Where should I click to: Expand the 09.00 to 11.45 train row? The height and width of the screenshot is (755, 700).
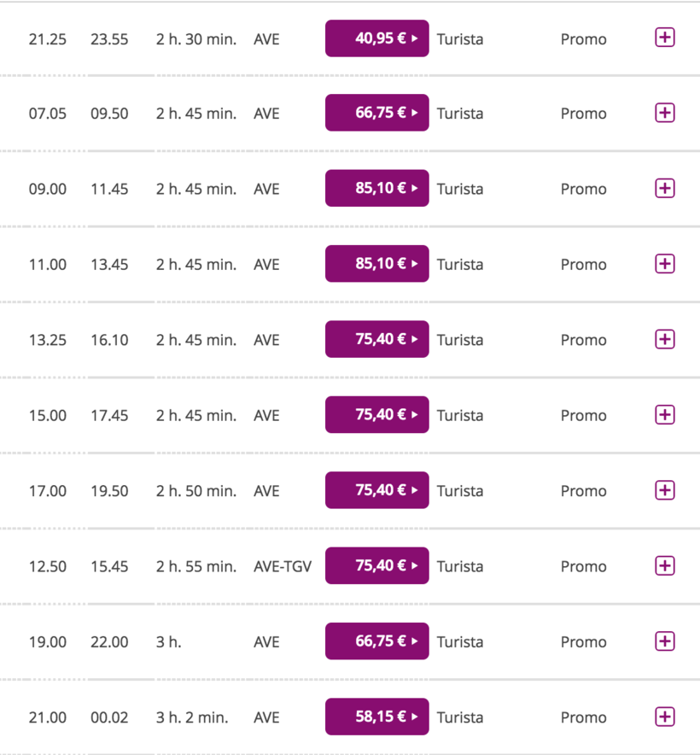point(664,188)
